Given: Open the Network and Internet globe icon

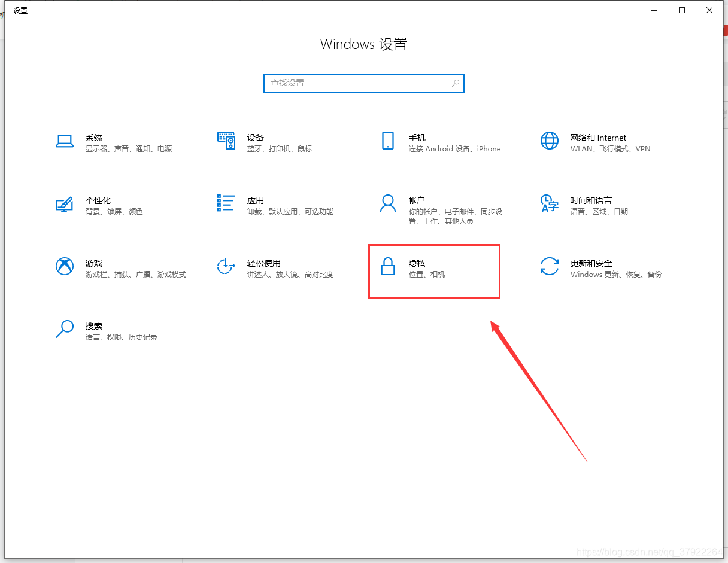Looking at the screenshot, I should coord(549,141).
